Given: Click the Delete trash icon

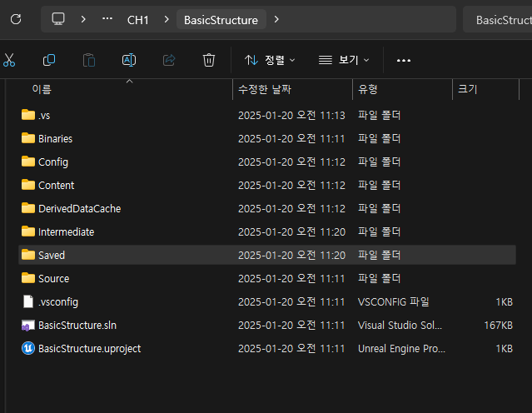Looking at the screenshot, I should tap(209, 61).
